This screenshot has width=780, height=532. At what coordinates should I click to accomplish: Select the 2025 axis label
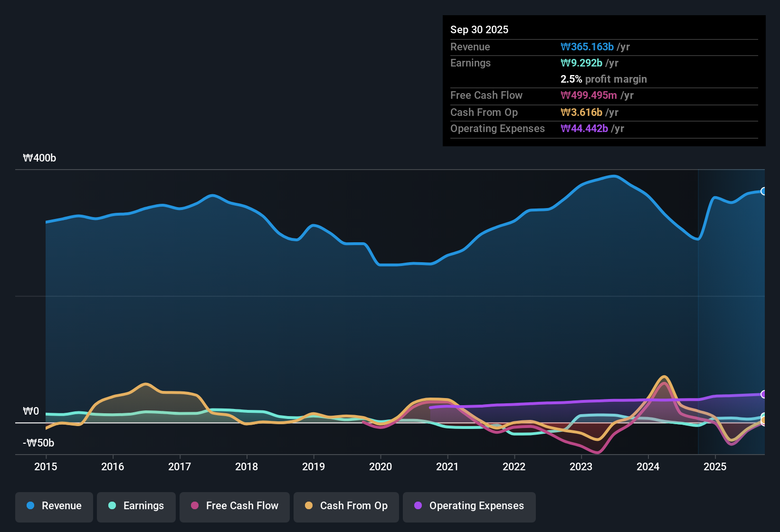point(715,467)
